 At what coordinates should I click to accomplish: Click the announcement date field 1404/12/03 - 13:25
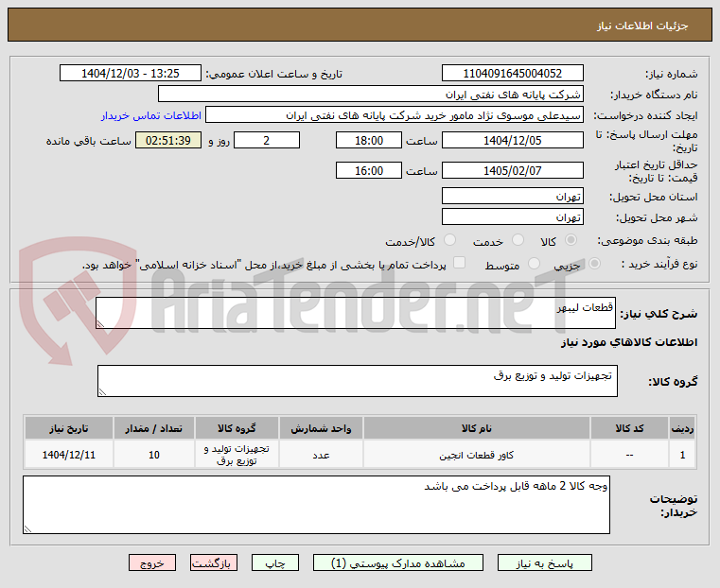tap(131, 73)
